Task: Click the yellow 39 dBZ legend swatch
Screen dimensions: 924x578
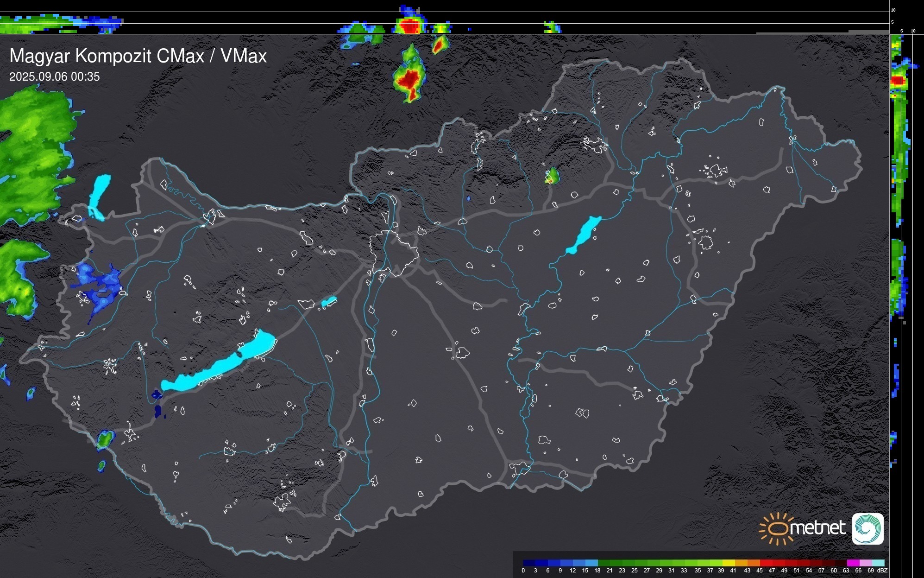Action: pyautogui.click(x=728, y=563)
